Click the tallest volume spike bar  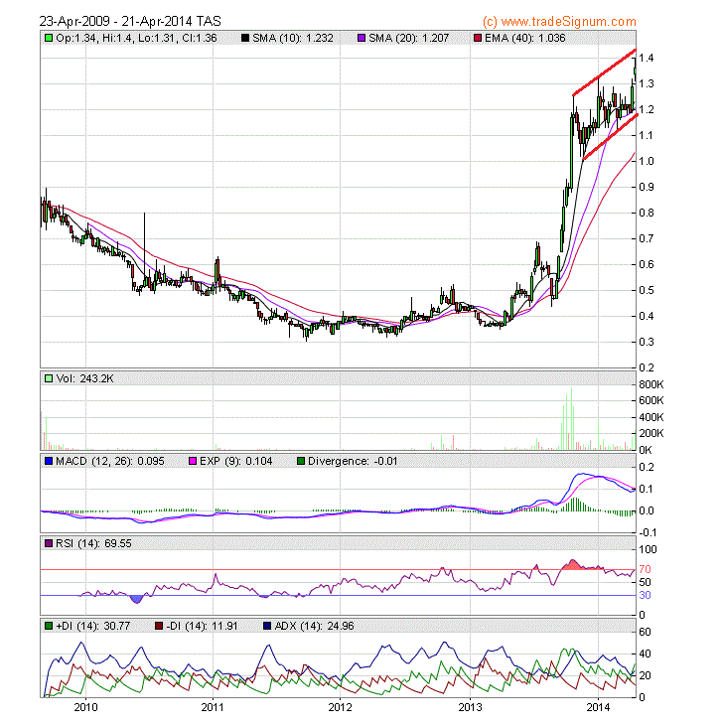click(572, 418)
